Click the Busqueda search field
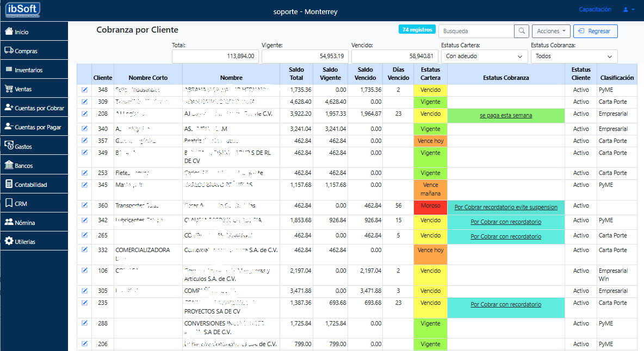Screen dimensions: 644x351 point(476,32)
